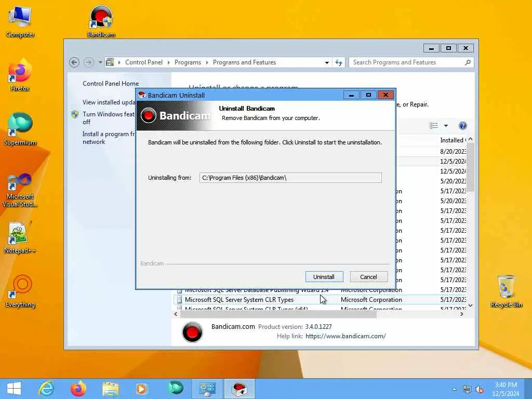Launch Internet Explorer from the taskbar
This screenshot has height=399, width=532.
tap(46, 389)
